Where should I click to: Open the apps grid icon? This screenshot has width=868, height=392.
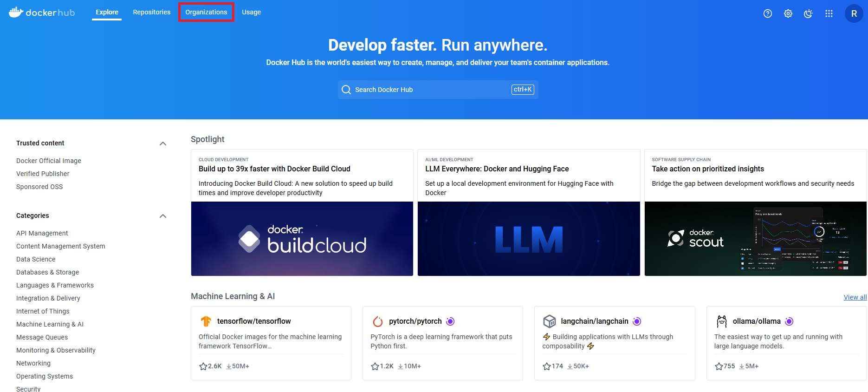pos(829,13)
